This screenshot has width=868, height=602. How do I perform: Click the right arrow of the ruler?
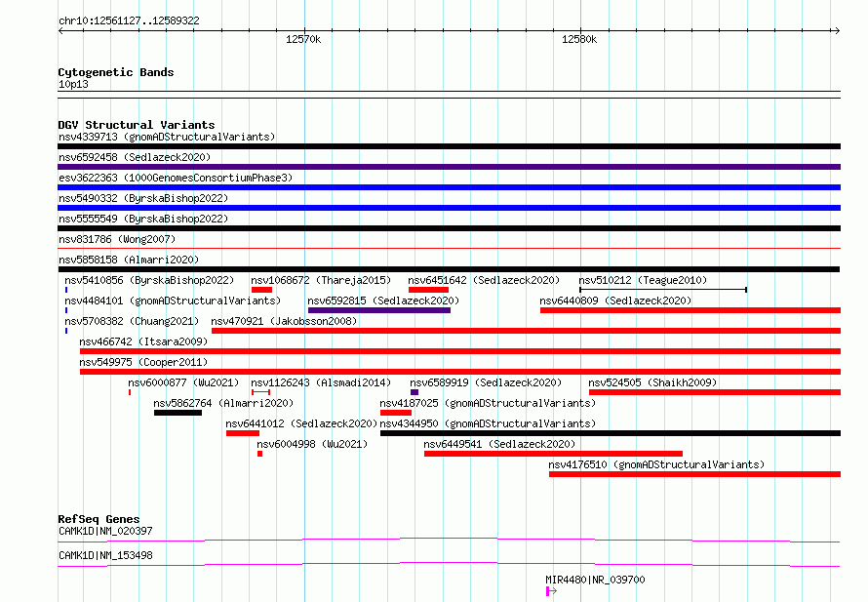click(837, 31)
